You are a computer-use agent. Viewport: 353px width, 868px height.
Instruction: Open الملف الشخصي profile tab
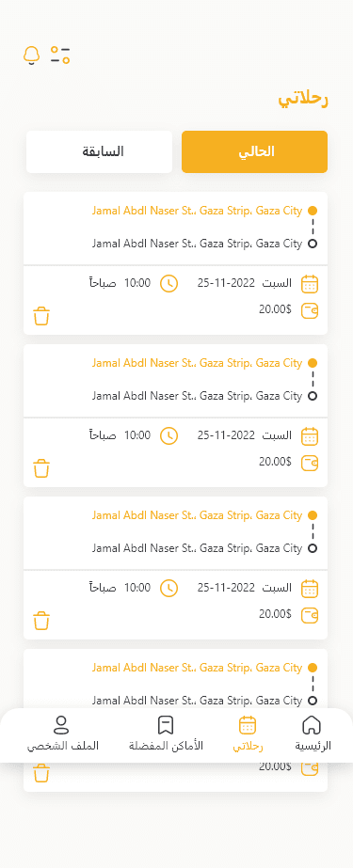pos(63,734)
